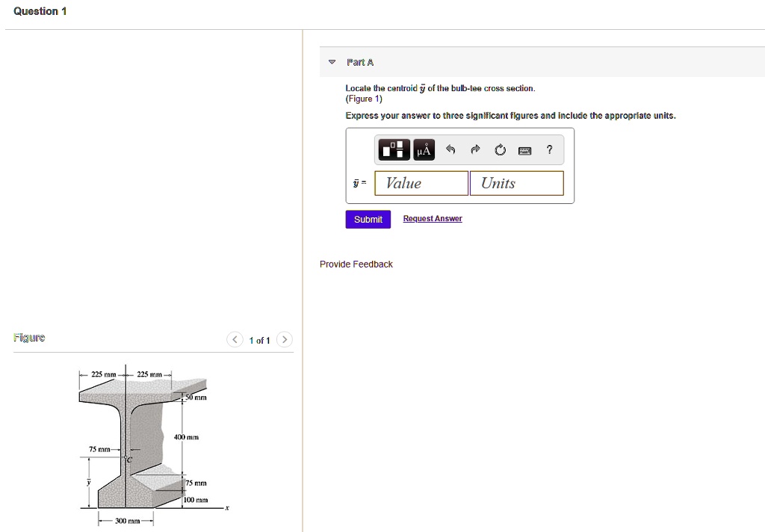Open keyboard shortcuts with the keyboard icon

pos(524,150)
